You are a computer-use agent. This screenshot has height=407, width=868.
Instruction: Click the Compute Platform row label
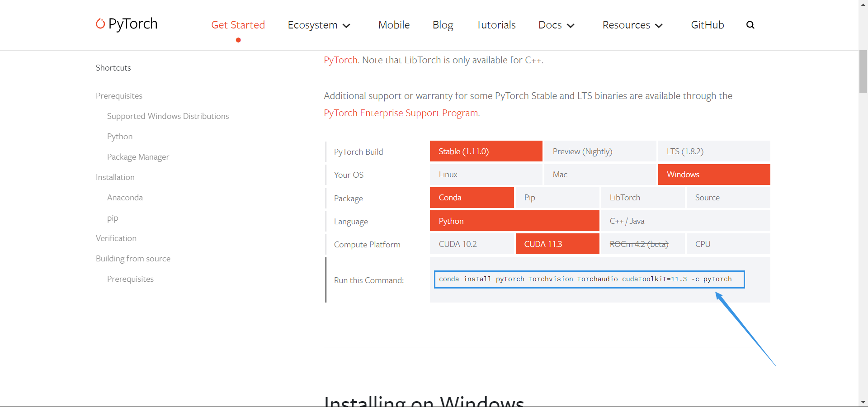(367, 245)
